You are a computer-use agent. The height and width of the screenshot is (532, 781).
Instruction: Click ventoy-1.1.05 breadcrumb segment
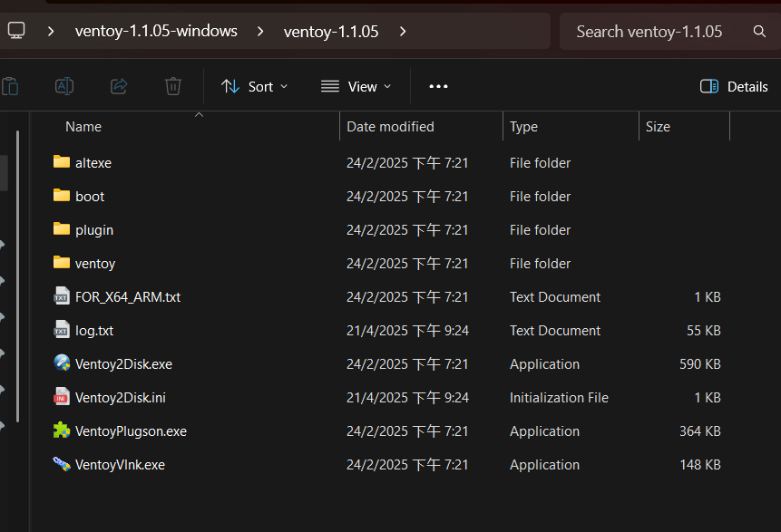pyautogui.click(x=331, y=32)
